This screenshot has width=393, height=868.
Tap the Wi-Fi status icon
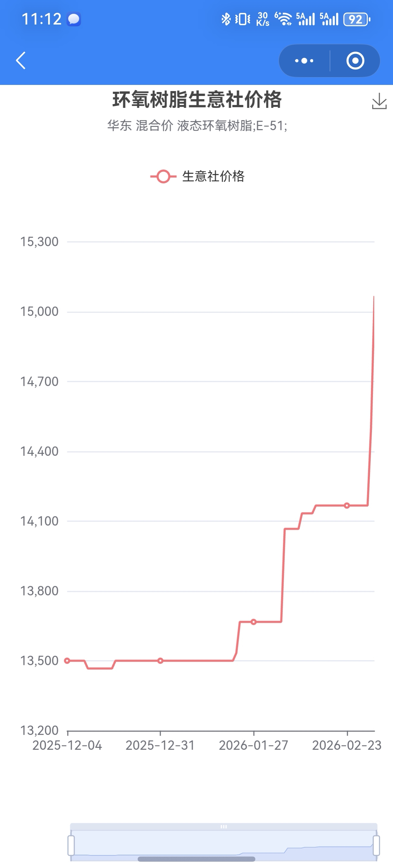(283, 19)
